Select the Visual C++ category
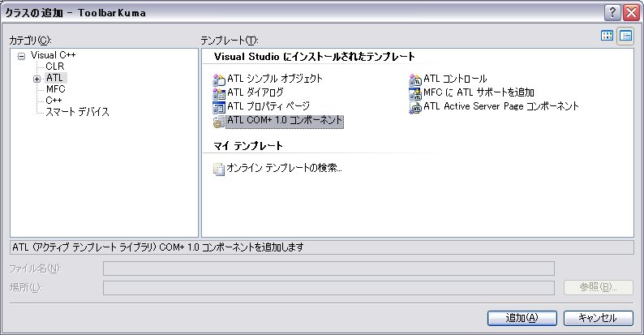 pos(53,55)
